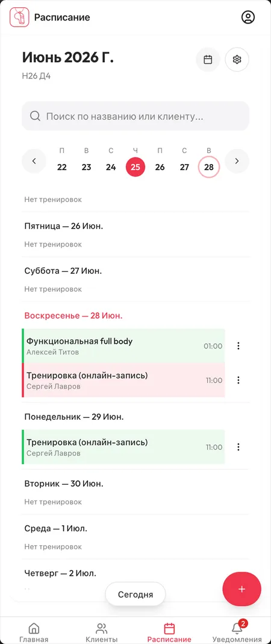Viewport: 271px width, 644px height.
Task: Open the calendar picker icon
Action: pos(208,60)
